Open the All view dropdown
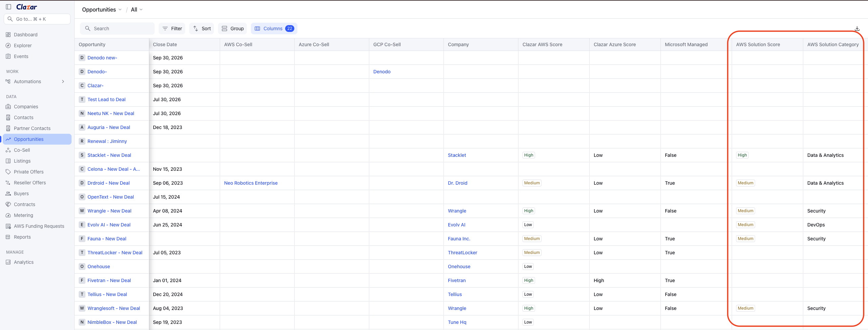The height and width of the screenshot is (330, 868). click(x=137, y=10)
